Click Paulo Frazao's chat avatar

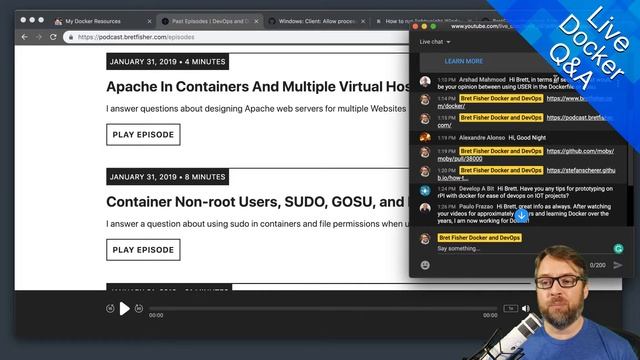425,208
